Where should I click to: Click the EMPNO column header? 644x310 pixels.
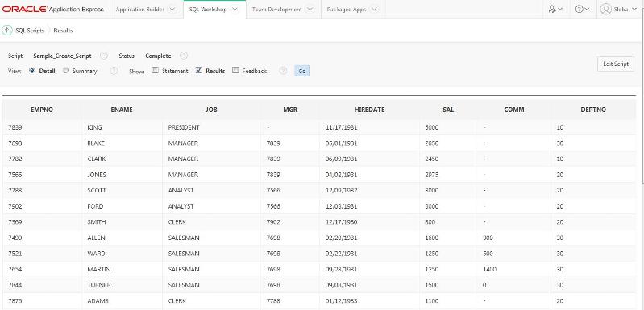[42, 110]
